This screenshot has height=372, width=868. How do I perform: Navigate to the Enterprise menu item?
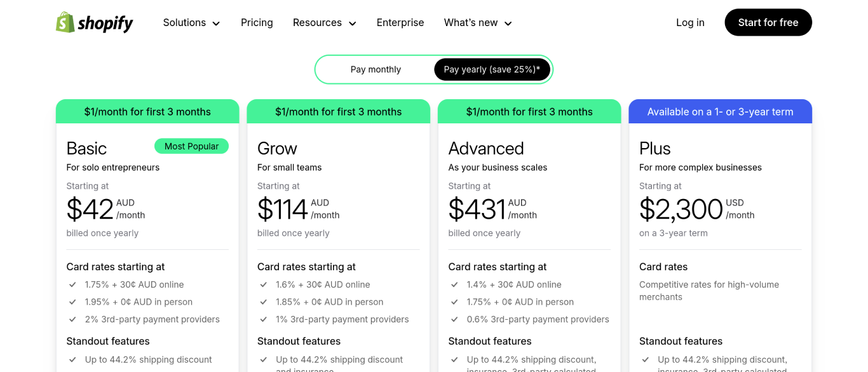pyautogui.click(x=400, y=22)
